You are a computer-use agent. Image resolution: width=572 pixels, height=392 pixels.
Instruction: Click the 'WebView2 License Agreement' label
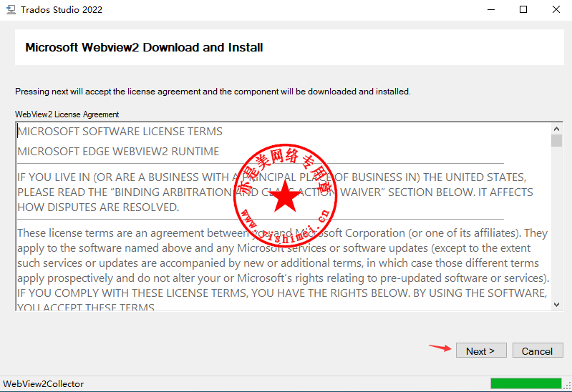(x=67, y=114)
